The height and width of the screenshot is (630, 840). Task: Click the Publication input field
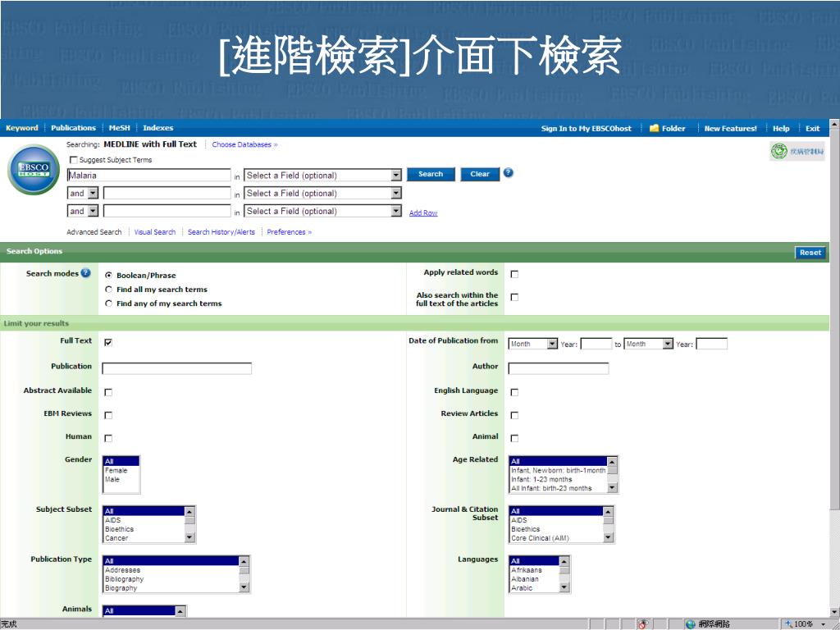pos(177,368)
